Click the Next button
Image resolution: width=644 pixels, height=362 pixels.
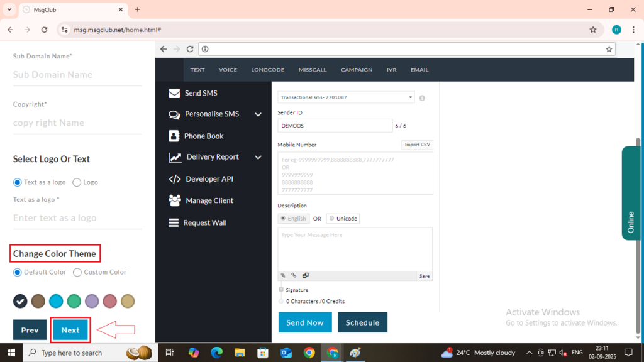(x=70, y=330)
